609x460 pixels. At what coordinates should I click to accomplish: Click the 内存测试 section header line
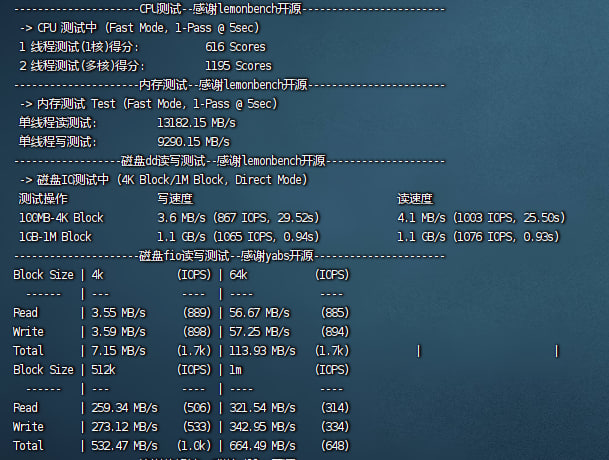(x=231, y=85)
